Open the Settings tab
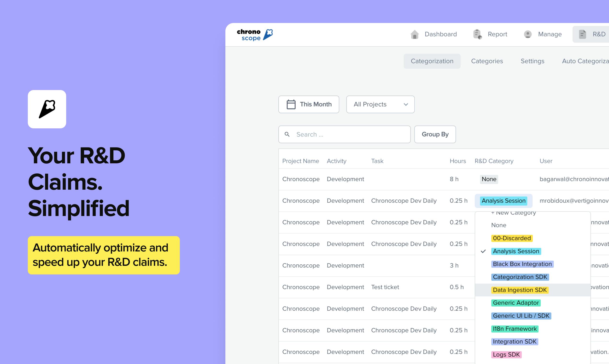Viewport: 609px width, 364px height. coord(532,61)
